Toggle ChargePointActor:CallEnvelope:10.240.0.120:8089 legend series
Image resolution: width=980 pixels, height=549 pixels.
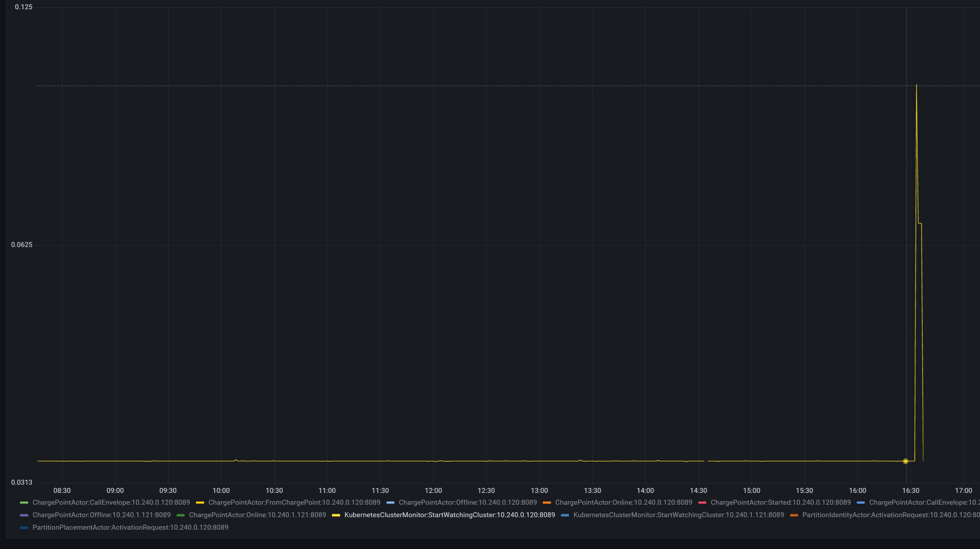111,503
